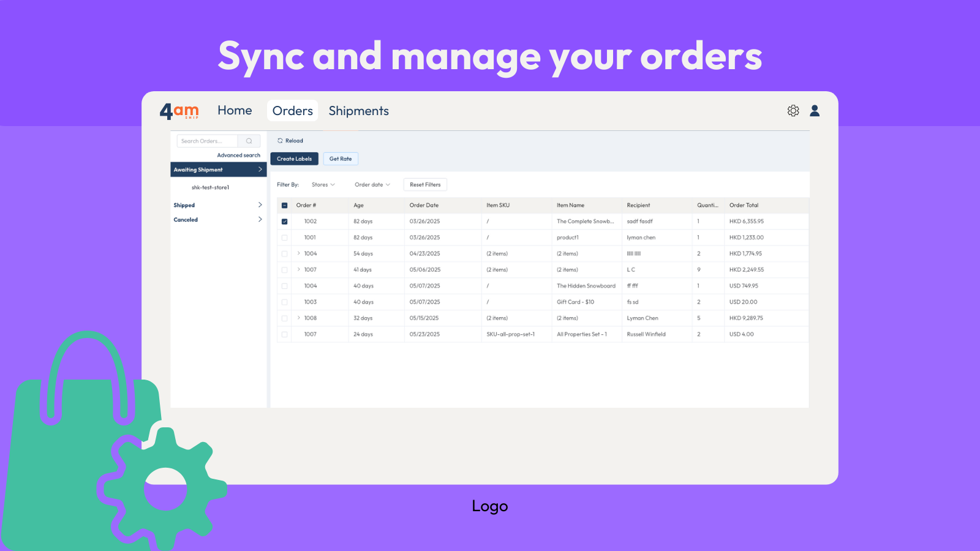Switch to the Shipments tab
The width and height of the screenshot is (980, 551).
(x=358, y=111)
